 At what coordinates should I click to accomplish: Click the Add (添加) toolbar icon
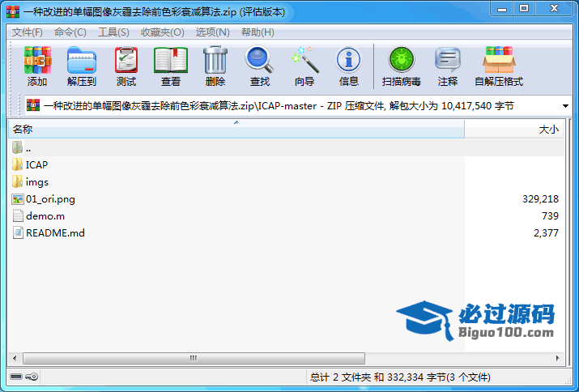(x=37, y=60)
